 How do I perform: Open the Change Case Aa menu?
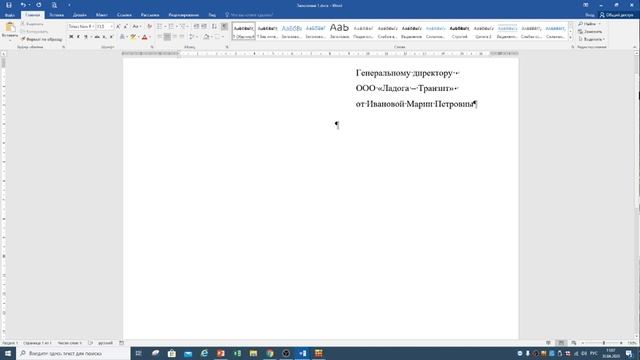coord(136,27)
